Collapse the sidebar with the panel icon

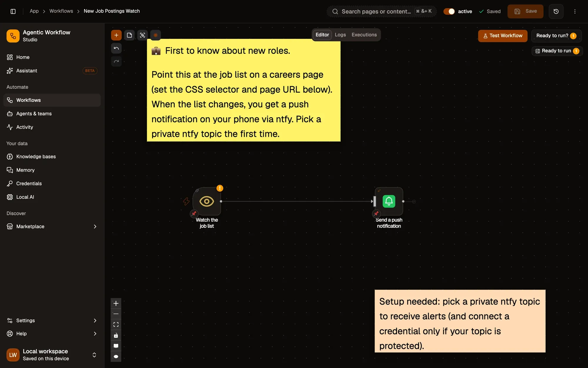tap(13, 11)
